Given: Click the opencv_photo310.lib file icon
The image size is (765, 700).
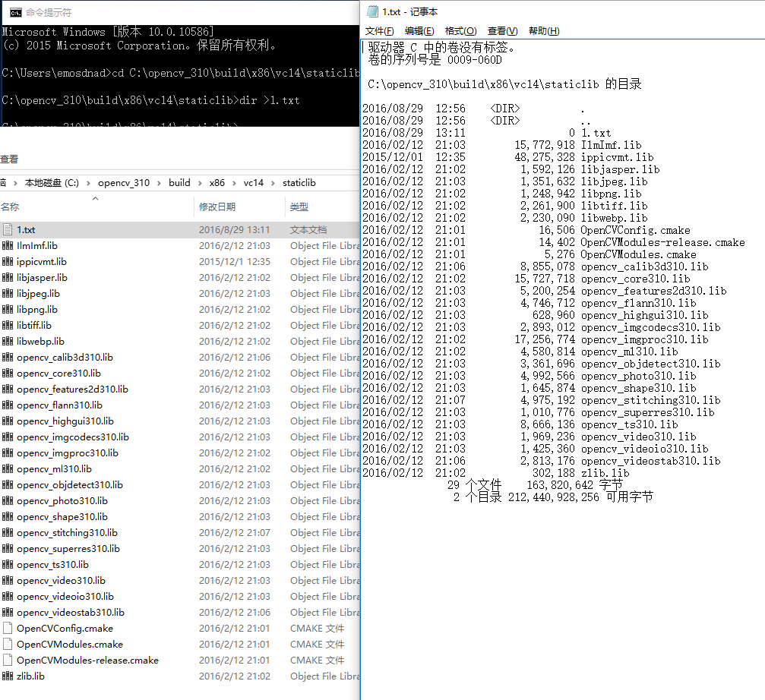Looking at the screenshot, I should click(x=8, y=500).
